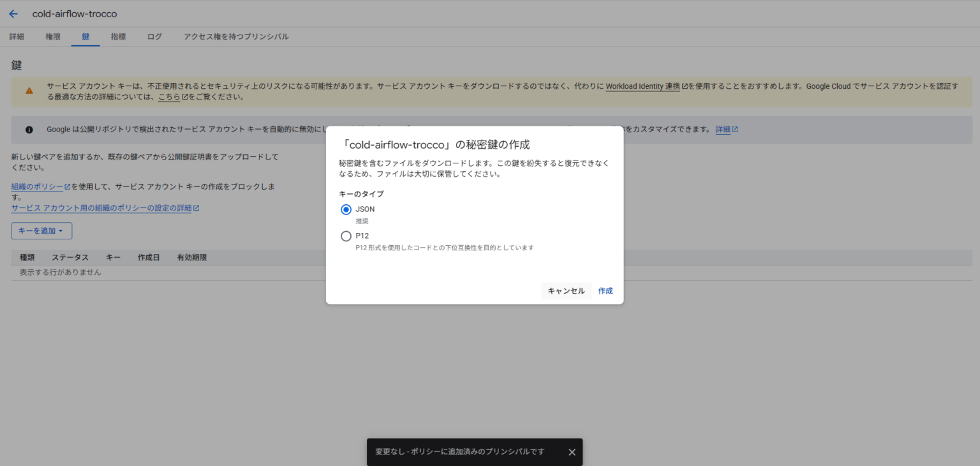The height and width of the screenshot is (466, 980).
Task: Click 作成 to create the private key
Action: click(x=605, y=290)
